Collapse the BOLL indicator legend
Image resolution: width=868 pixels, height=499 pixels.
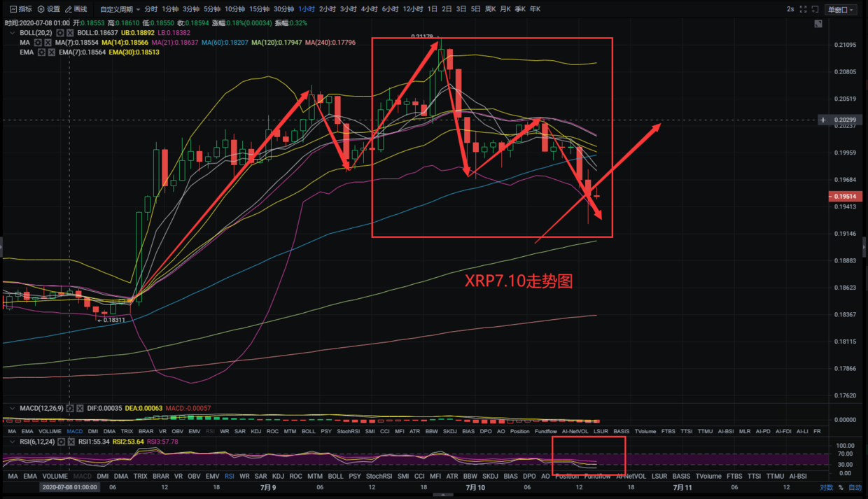click(12, 33)
